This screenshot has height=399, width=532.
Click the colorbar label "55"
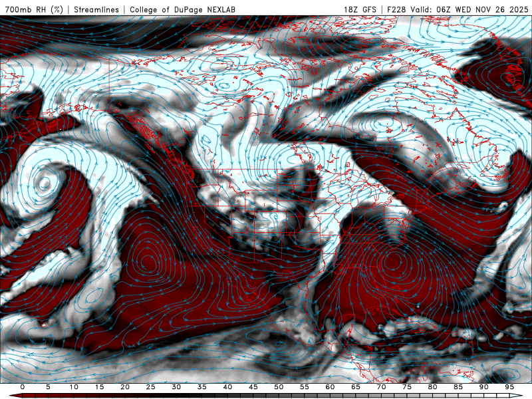(305, 387)
